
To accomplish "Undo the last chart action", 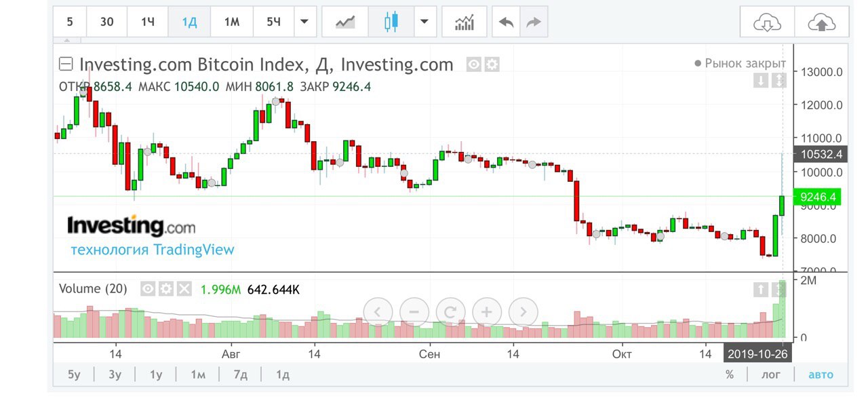I will click(506, 22).
